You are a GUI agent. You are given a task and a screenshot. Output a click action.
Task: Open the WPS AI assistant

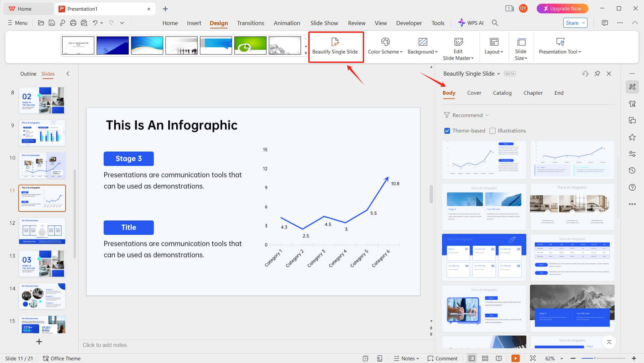click(471, 23)
